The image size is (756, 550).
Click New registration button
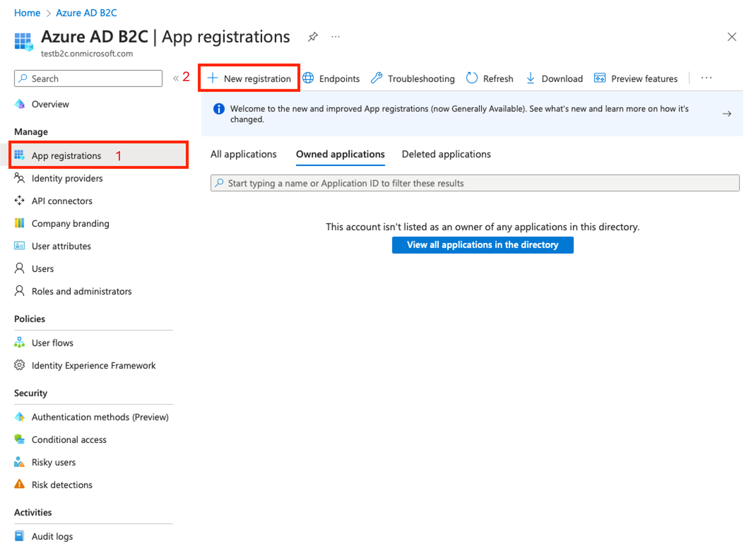click(249, 79)
